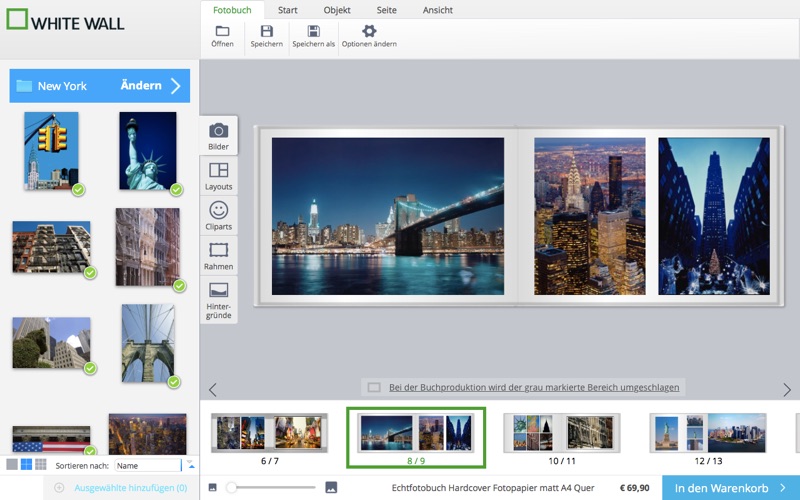Toggle sort order ascending/descending arrows
The height and width of the screenshot is (500, 800).
tap(190, 464)
